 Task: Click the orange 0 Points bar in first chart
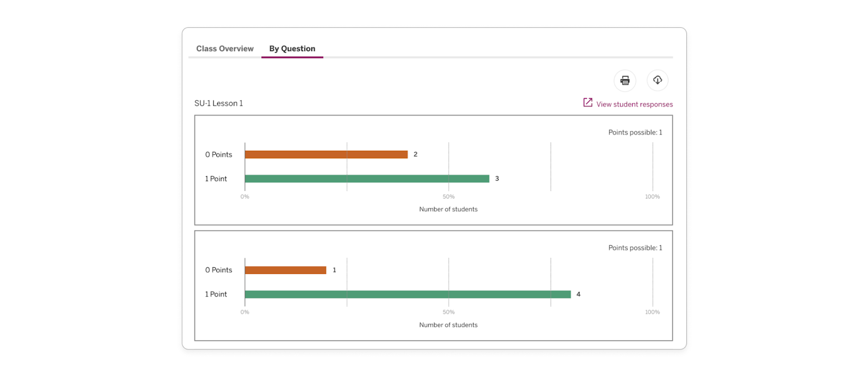coord(325,154)
